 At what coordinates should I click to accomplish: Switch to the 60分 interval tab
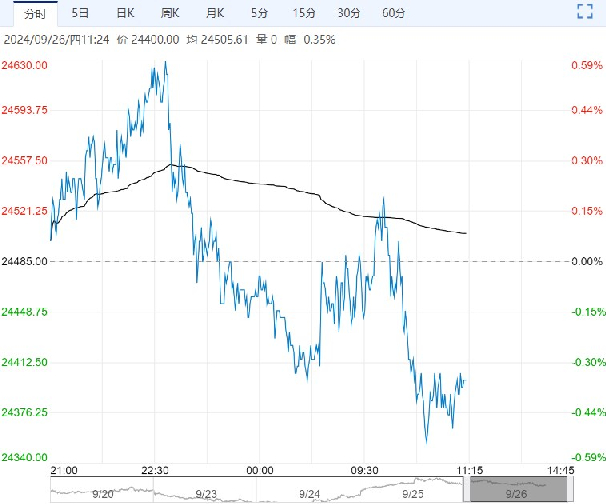tap(394, 13)
